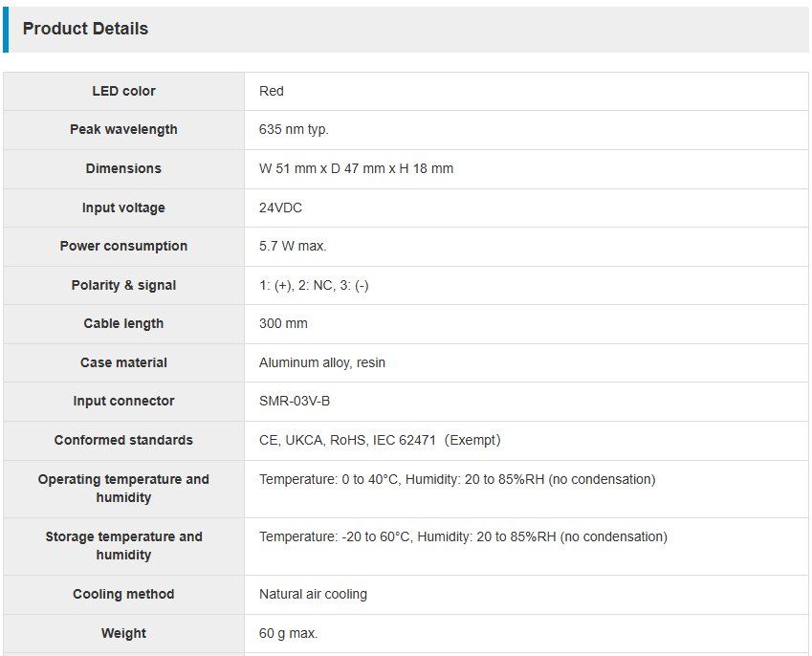Click the value 'Red'
Screen dimensions: 812x656
click(272, 91)
